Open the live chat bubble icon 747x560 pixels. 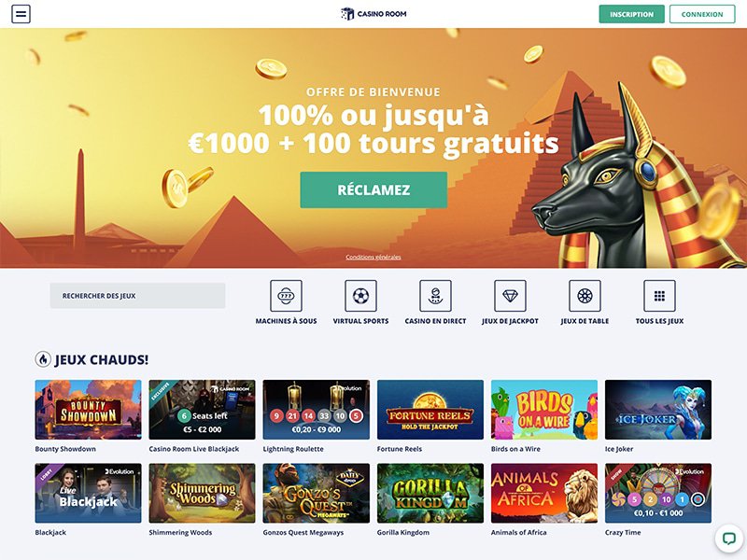[729, 539]
